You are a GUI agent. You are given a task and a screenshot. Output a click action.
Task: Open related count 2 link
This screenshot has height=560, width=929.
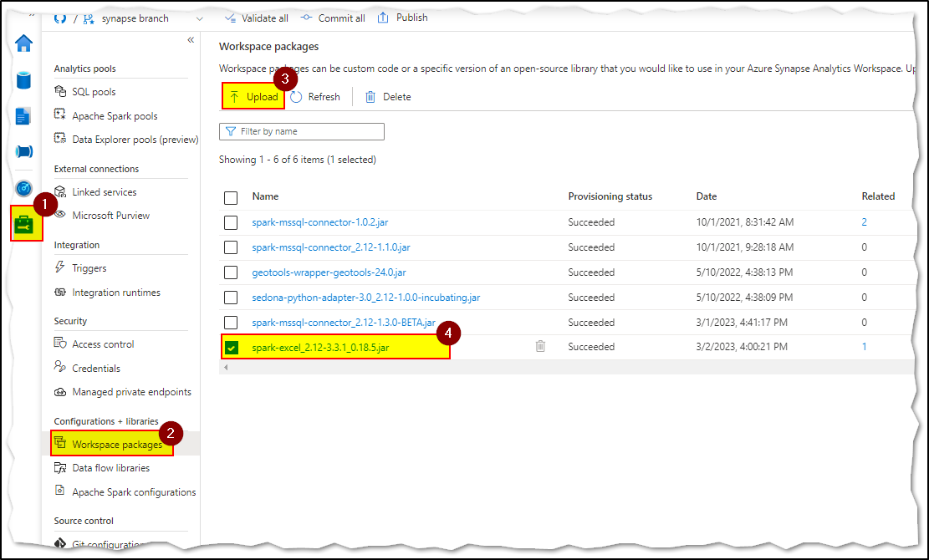[x=864, y=222]
